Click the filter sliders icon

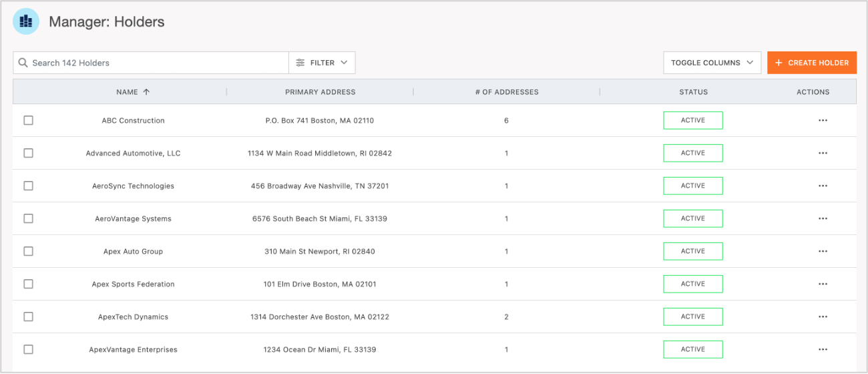(300, 63)
